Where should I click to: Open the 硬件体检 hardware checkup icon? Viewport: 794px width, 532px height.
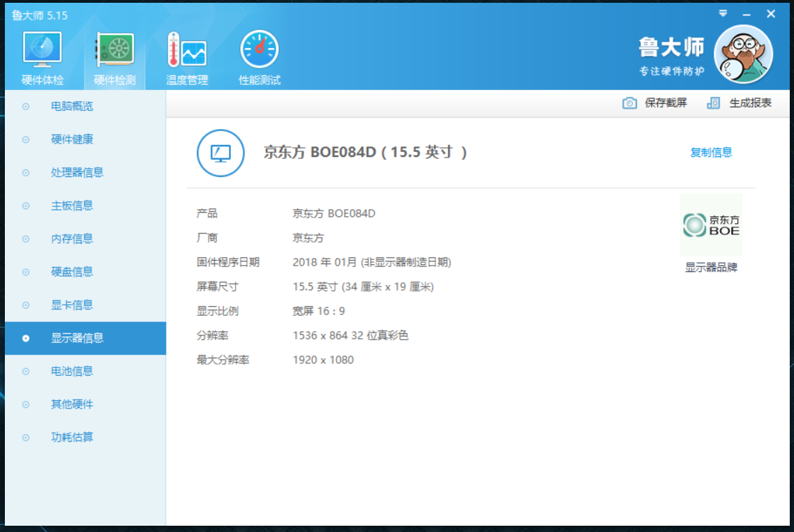42,50
